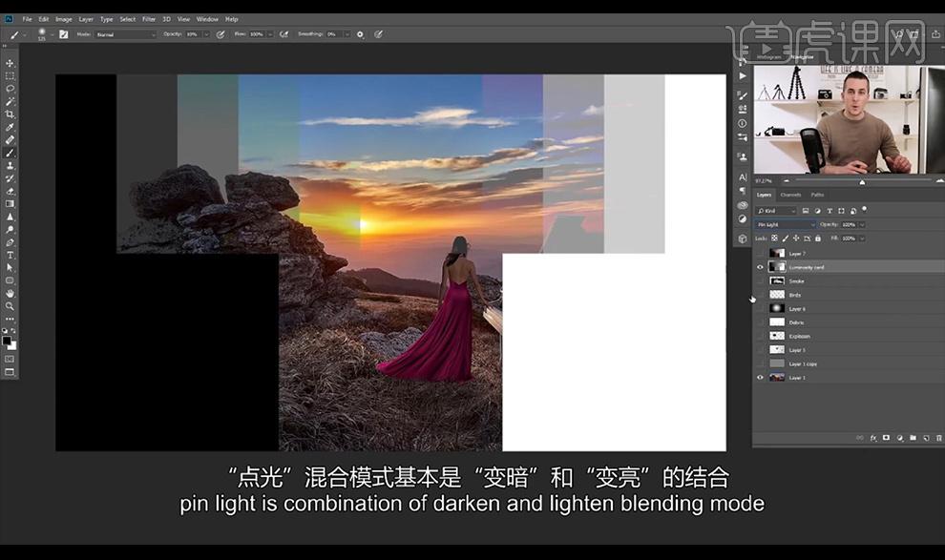The image size is (945, 560).
Task: Select the Eraser tool
Action: point(10,191)
